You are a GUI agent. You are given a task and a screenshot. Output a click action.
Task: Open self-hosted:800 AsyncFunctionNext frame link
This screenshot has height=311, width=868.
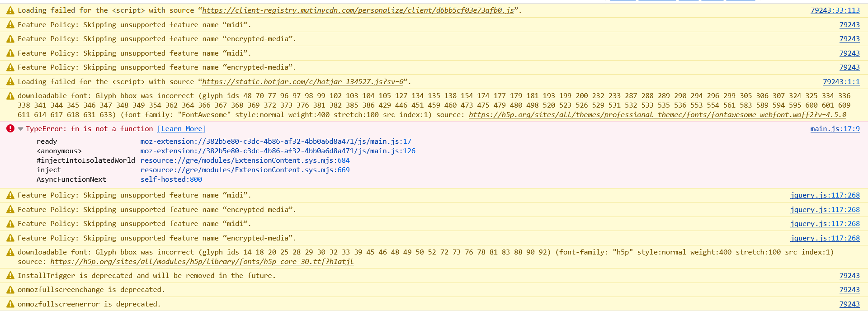click(x=171, y=179)
